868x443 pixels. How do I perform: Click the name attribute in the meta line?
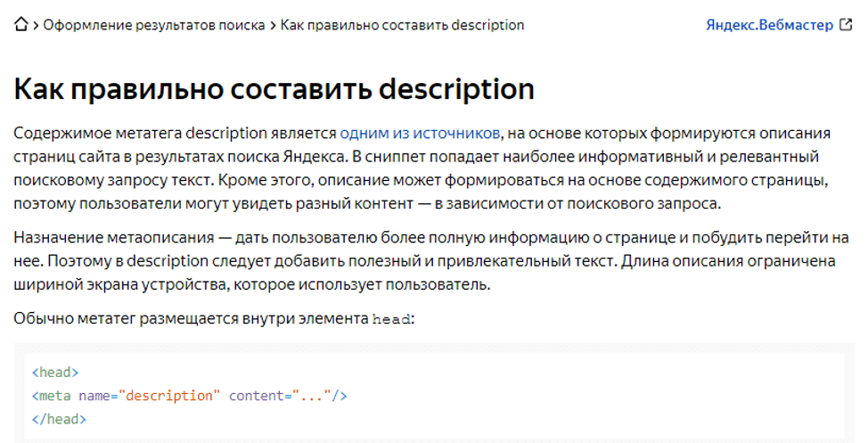click(94, 396)
